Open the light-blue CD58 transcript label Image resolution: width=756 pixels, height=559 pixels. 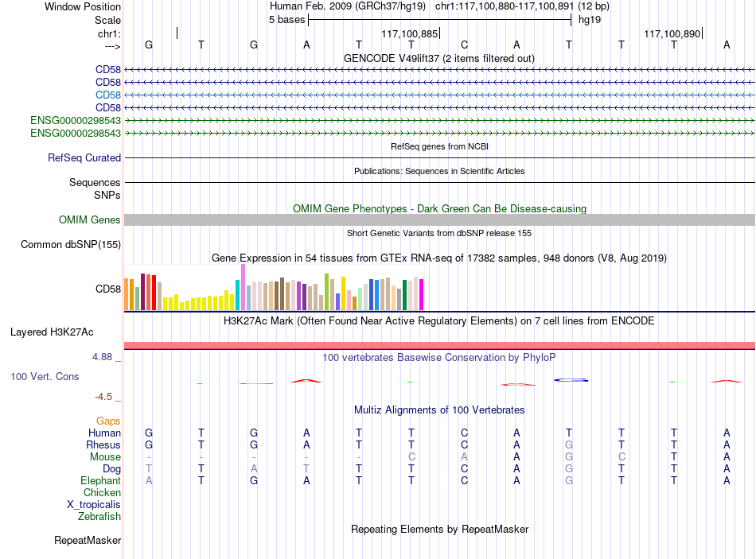108,95
